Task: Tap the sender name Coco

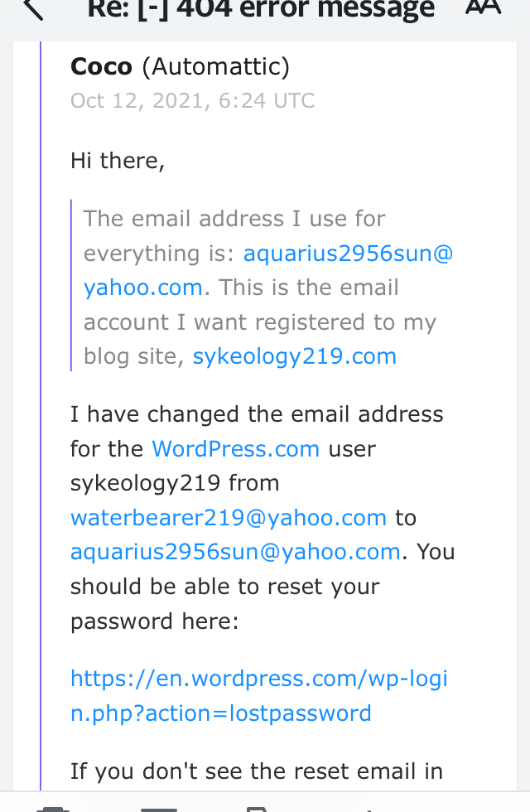Action: pyautogui.click(x=101, y=65)
